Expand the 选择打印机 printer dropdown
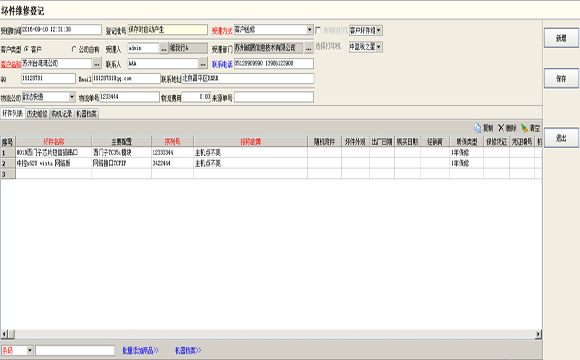The image size is (580, 360). click(x=379, y=47)
